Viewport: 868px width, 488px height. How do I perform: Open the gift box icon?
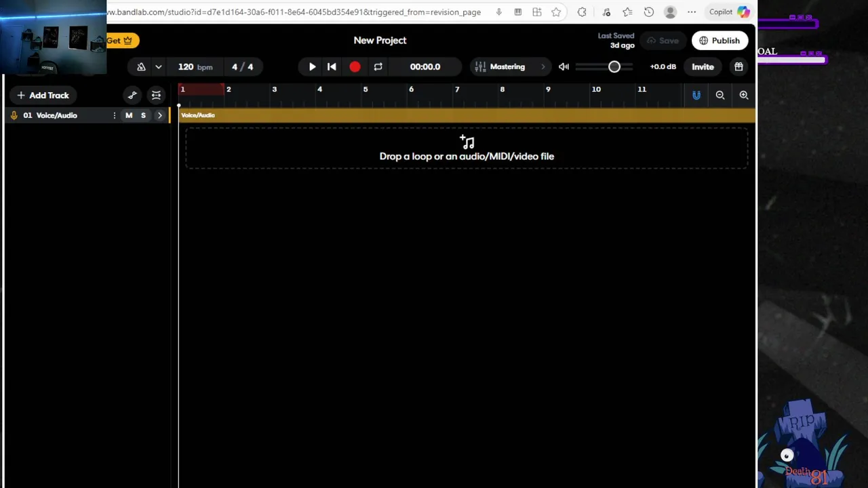click(x=738, y=67)
